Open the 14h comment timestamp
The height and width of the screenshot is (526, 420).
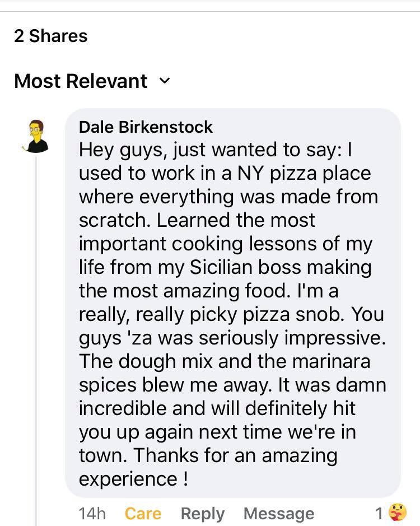pyautogui.click(x=92, y=513)
